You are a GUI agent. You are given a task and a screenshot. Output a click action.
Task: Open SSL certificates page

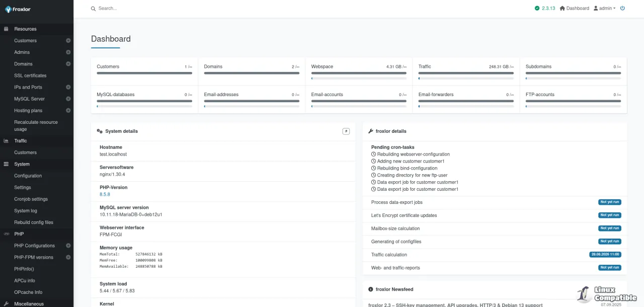coord(30,75)
